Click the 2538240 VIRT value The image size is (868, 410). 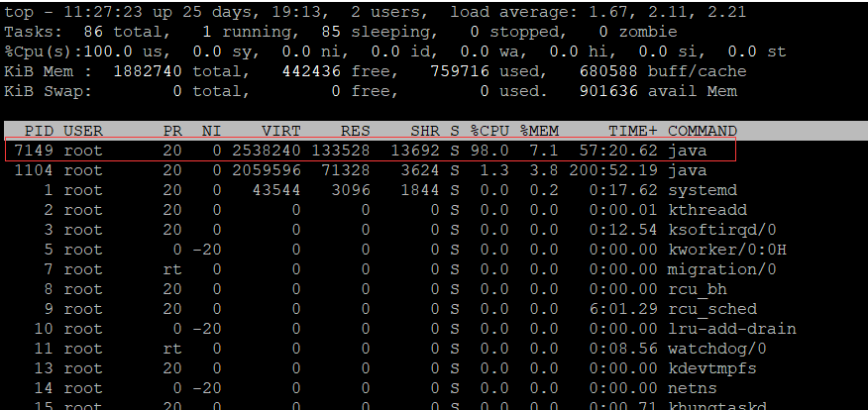[267, 151]
